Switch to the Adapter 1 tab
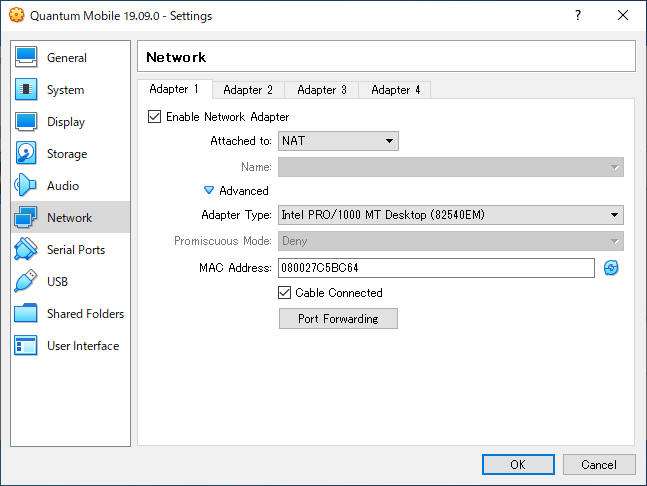Viewport: 647px width, 486px height. tap(174, 89)
